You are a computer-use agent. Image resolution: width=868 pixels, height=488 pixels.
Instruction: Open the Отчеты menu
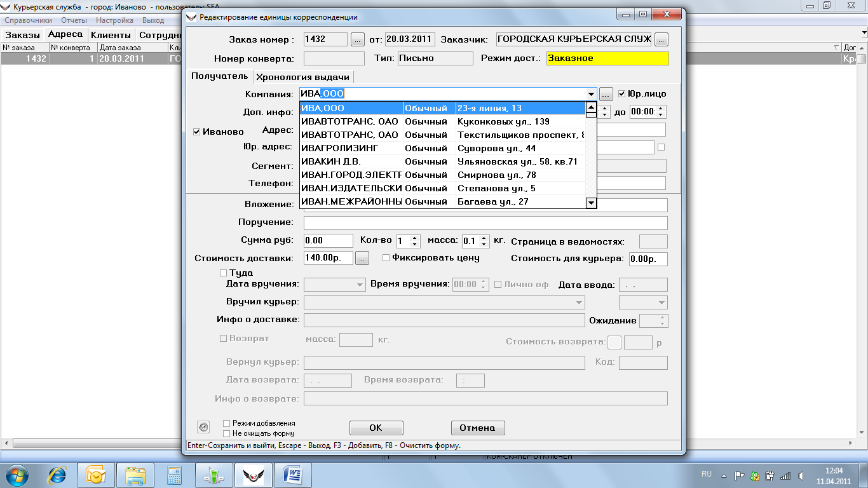(74, 20)
